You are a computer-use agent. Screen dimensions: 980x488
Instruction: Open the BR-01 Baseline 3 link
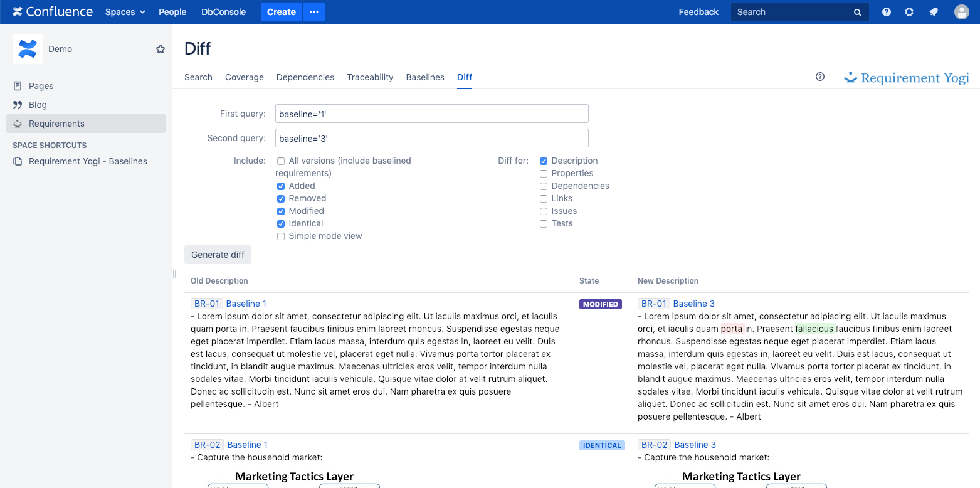pyautogui.click(x=693, y=304)
